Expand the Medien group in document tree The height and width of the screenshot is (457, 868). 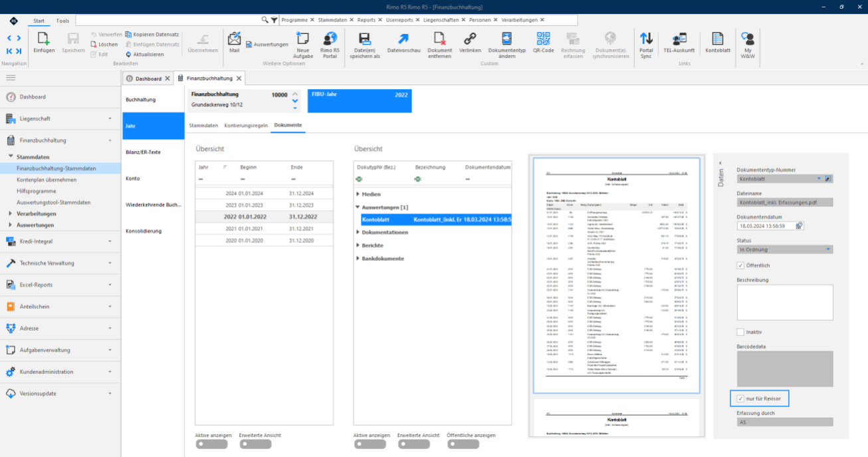pyautogui.click(x=358, y=194)
